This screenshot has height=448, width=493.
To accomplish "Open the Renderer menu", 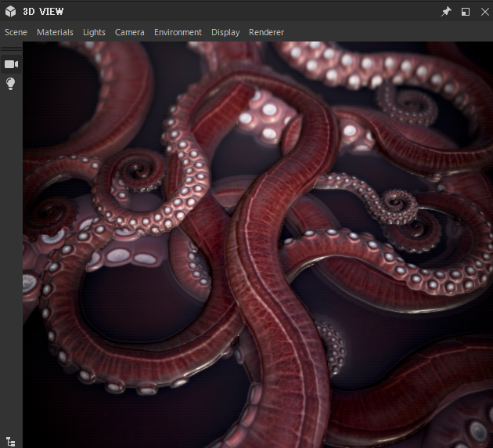I will pos(267,32).
